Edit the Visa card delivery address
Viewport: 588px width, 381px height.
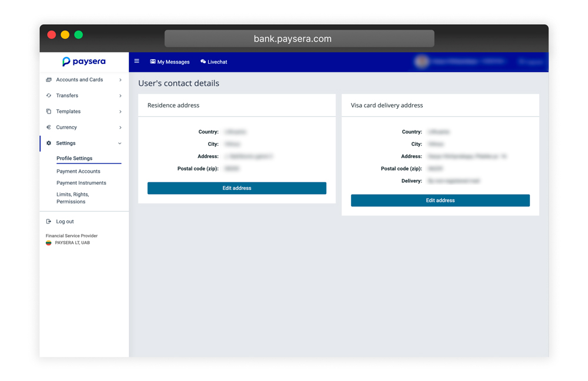(440, 200)
